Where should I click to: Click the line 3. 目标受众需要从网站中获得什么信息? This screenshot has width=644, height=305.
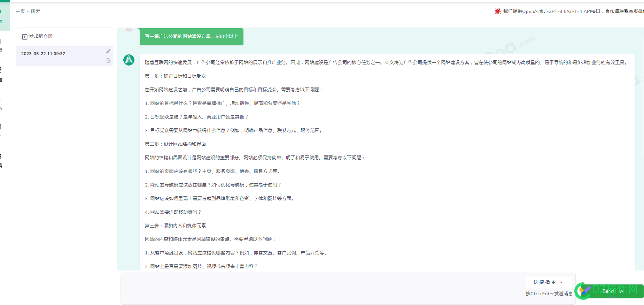tap(234, 131)
